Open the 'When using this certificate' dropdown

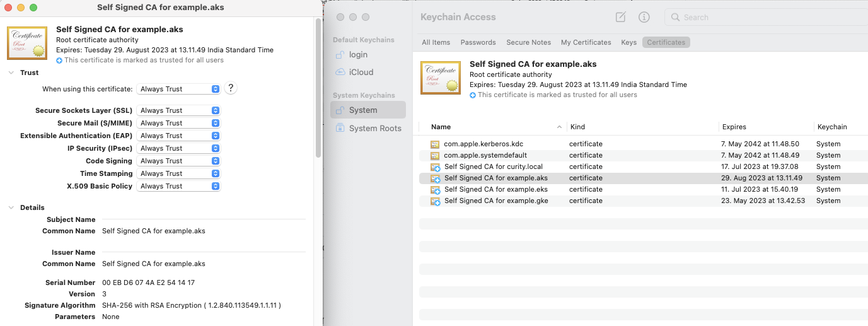tap(179, 90)
